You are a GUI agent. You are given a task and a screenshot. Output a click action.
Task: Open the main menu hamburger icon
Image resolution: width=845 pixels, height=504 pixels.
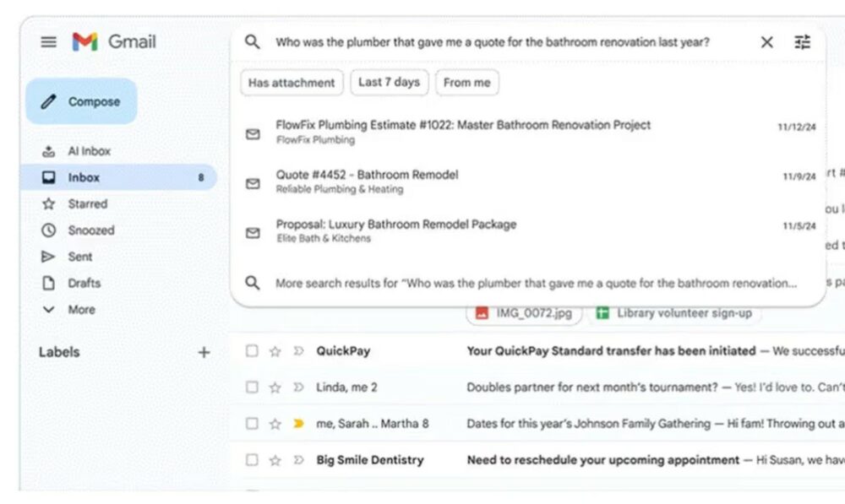point(49,42)
